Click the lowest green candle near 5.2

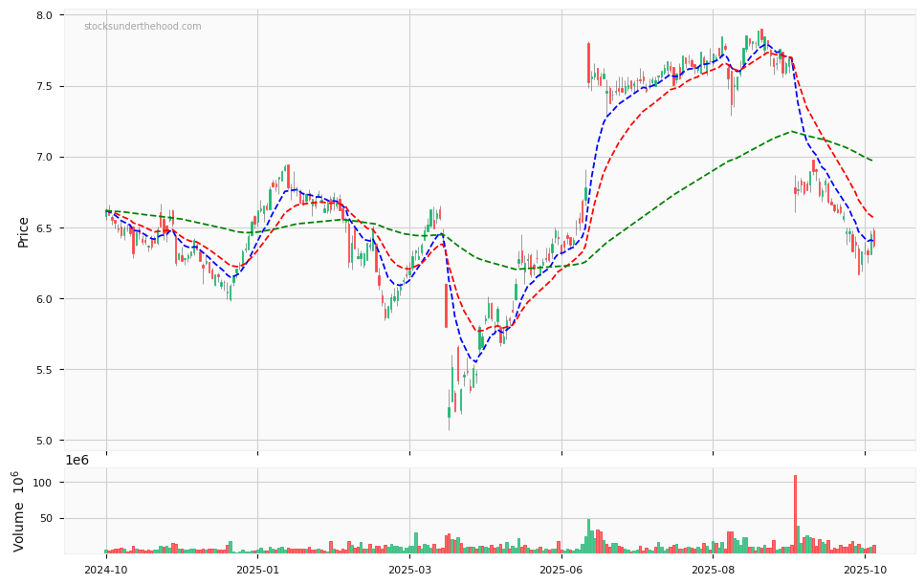(449, 412)
